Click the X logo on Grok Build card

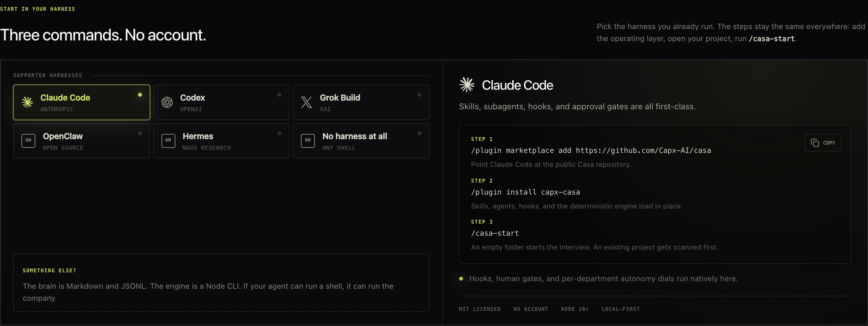(306, 102)
